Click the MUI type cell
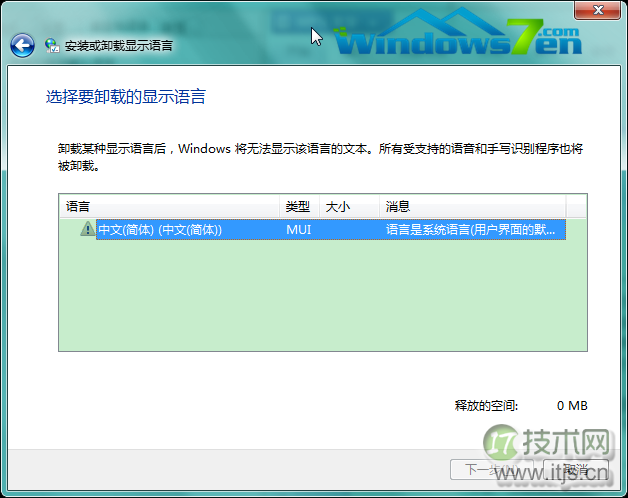628x498 pixels. [299, 230]
